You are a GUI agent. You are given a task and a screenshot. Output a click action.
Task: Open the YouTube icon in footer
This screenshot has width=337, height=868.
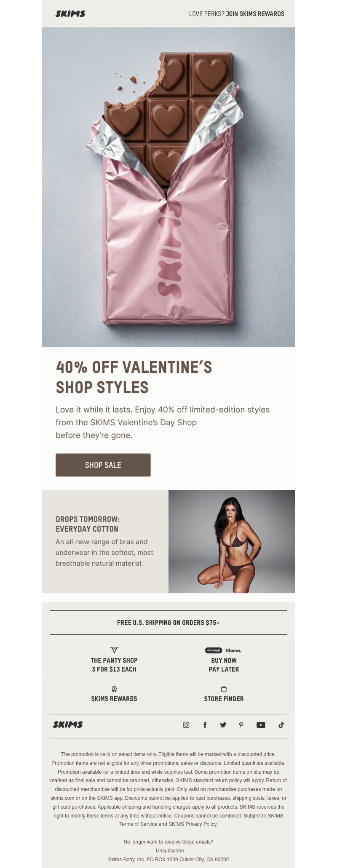[261, 725]
